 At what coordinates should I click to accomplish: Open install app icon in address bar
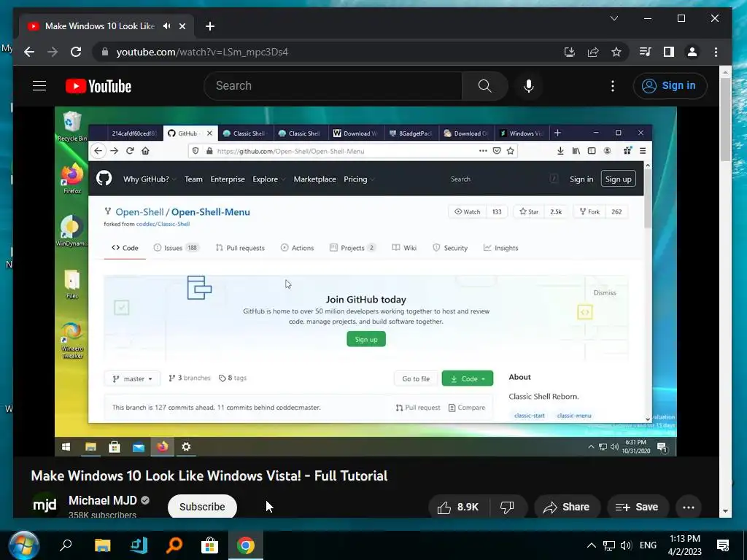coord(569,52)
